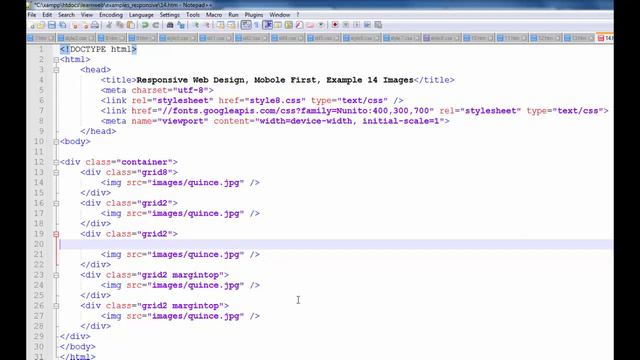Open the Macro menu
Image resolution: width=640 pixels, height=360 pixels.
coord(214,15)
